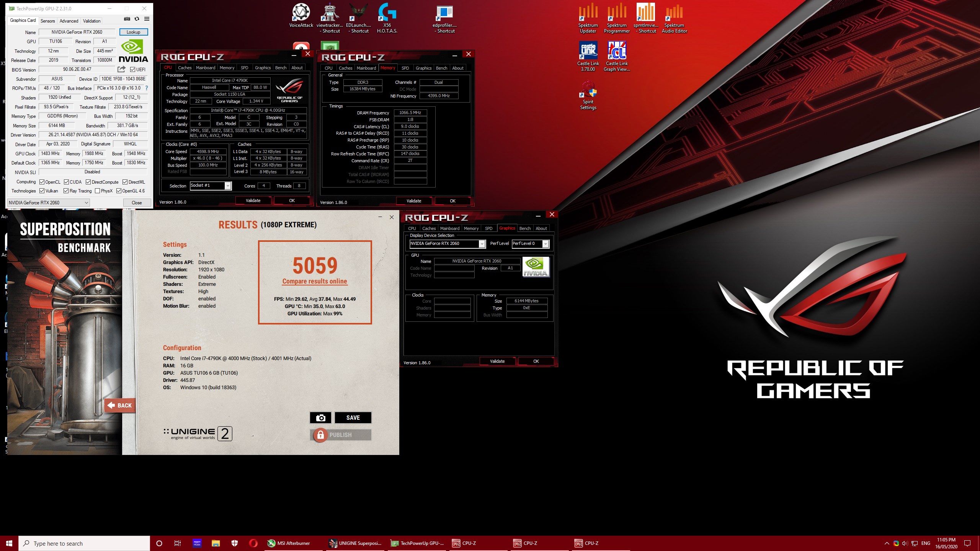Open SPD tab in CPU-Z Memory window
This screenshot has width=980, height=551.
(405, 68)
